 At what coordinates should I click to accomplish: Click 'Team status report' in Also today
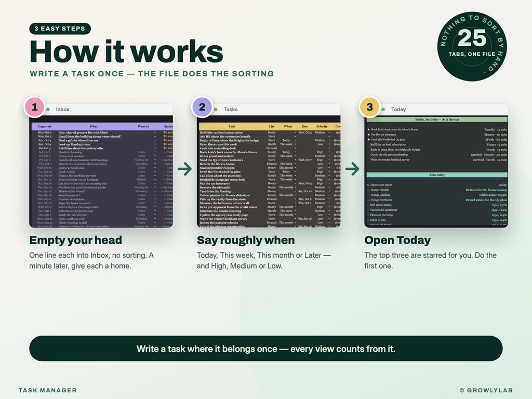(x=381, y=185)
